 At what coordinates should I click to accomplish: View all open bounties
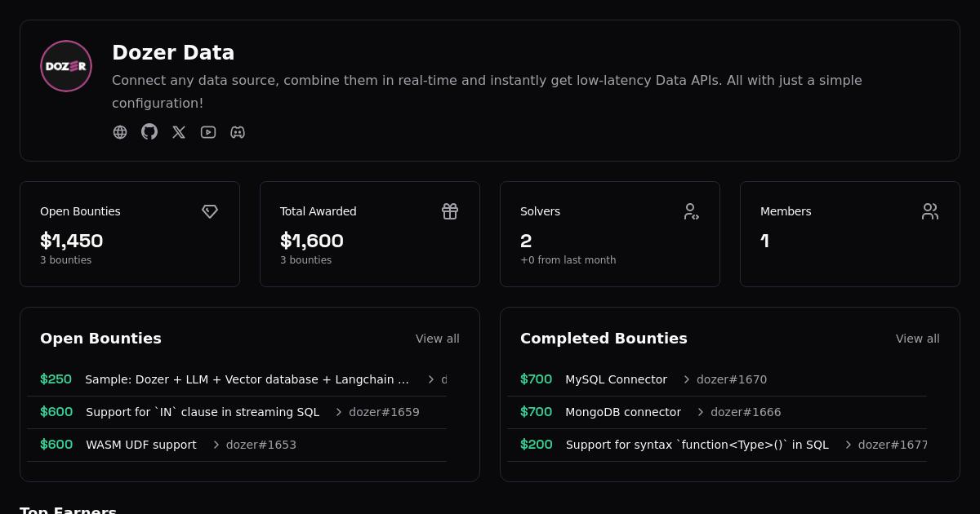[438, 339]
